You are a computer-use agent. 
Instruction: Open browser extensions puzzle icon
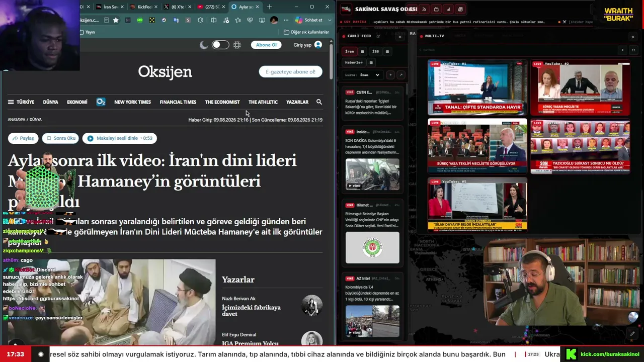200,20
